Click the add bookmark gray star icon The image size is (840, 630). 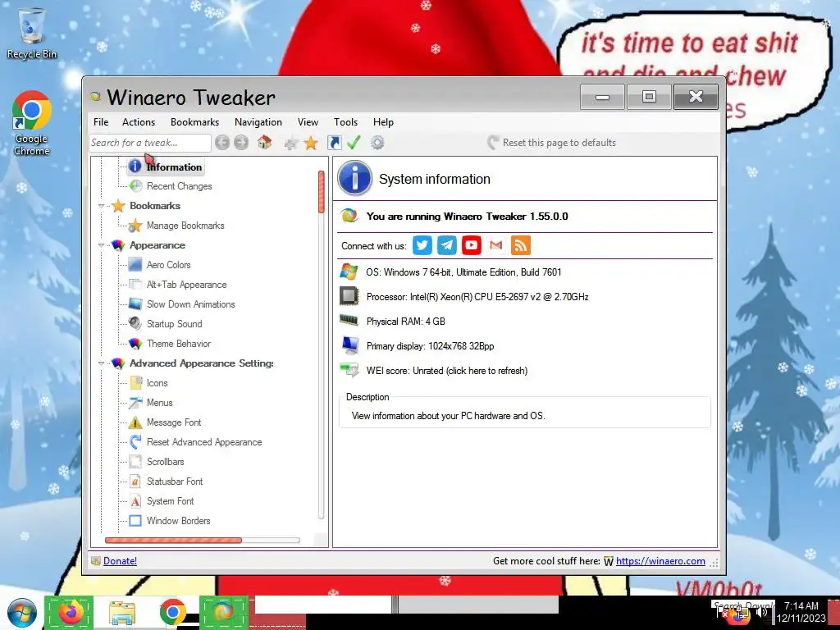[x=291, y=143]
